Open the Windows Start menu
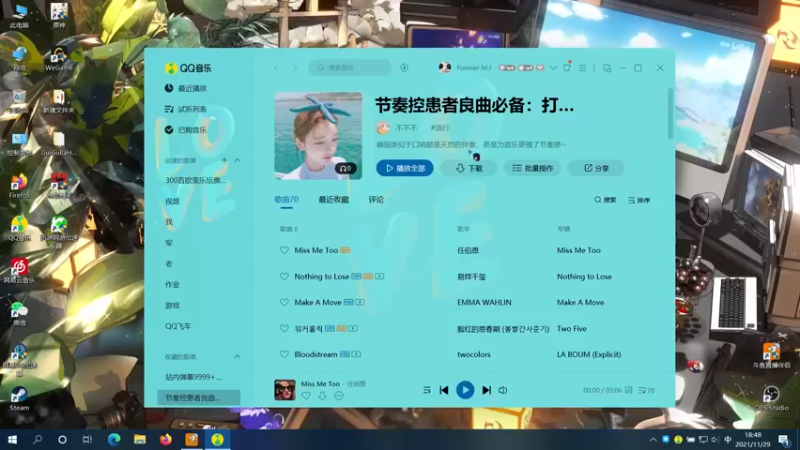800x450 pixels. click(x=12, y=439)
